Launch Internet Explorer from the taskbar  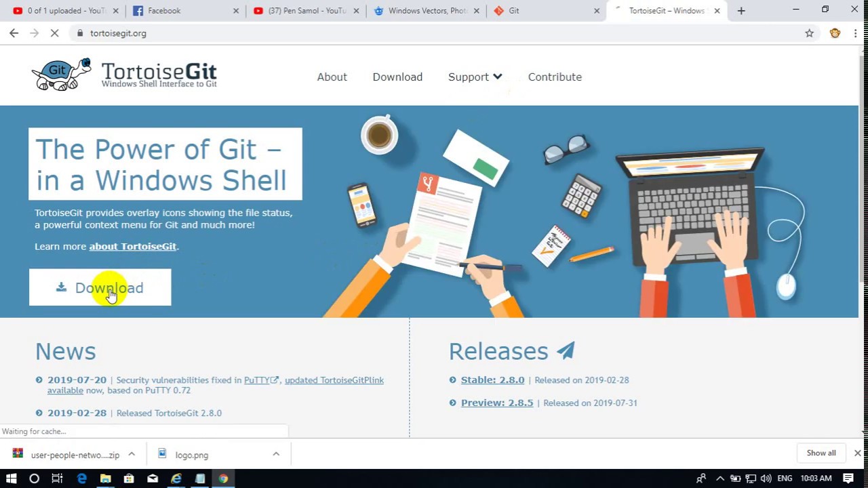176,479
